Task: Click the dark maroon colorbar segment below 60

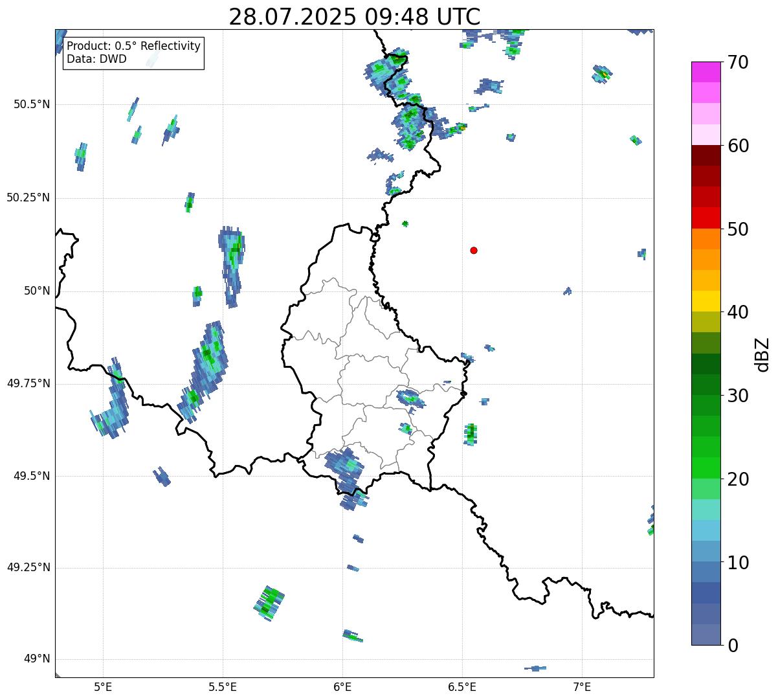Action: 706,155
